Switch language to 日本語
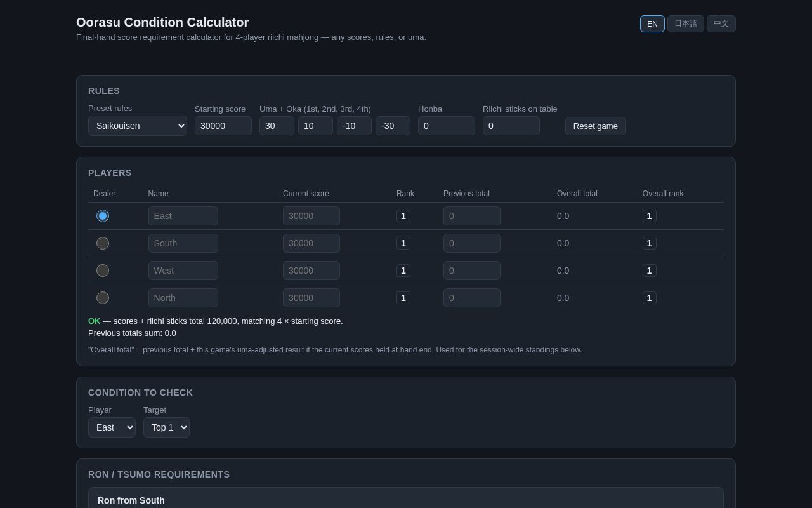Image resolution: width=812 pixels, height=508 pixels. point(686,24)
